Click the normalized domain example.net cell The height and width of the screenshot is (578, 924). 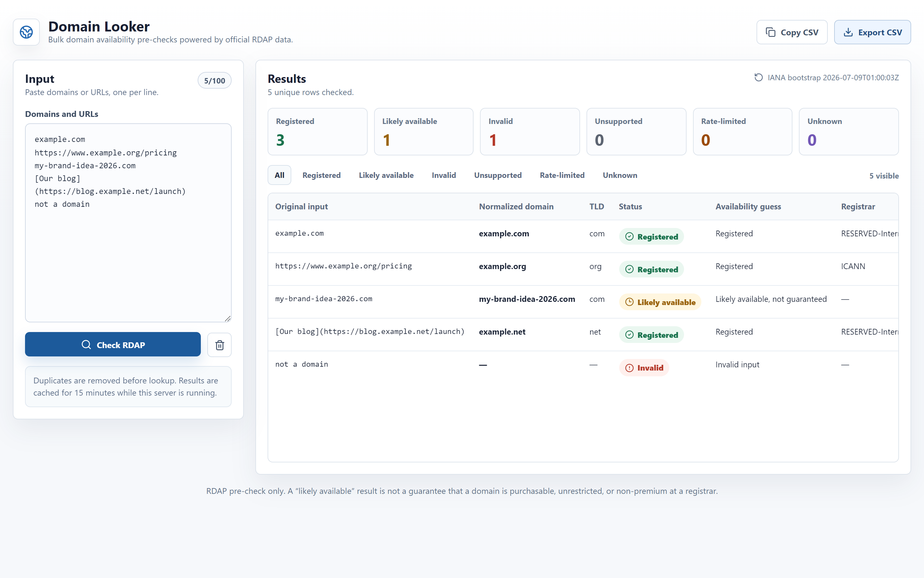pos(502,332)
